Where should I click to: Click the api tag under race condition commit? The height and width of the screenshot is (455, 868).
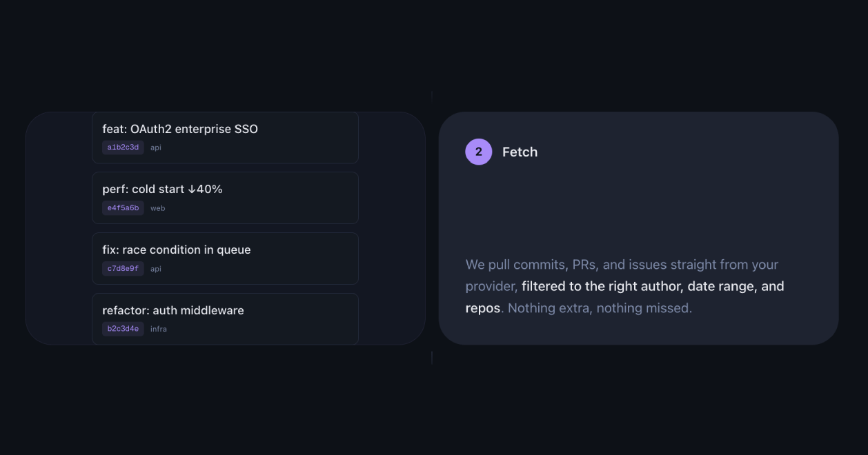point(156,269)
